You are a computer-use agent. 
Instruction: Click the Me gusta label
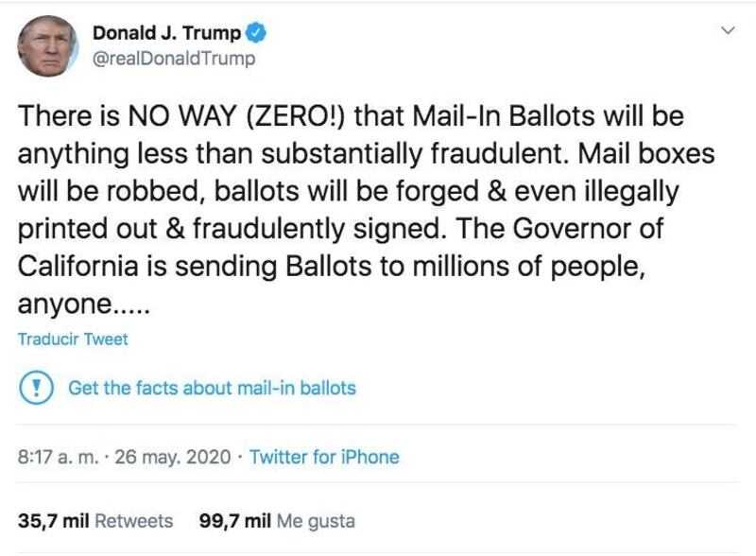[x=316, y=520]
